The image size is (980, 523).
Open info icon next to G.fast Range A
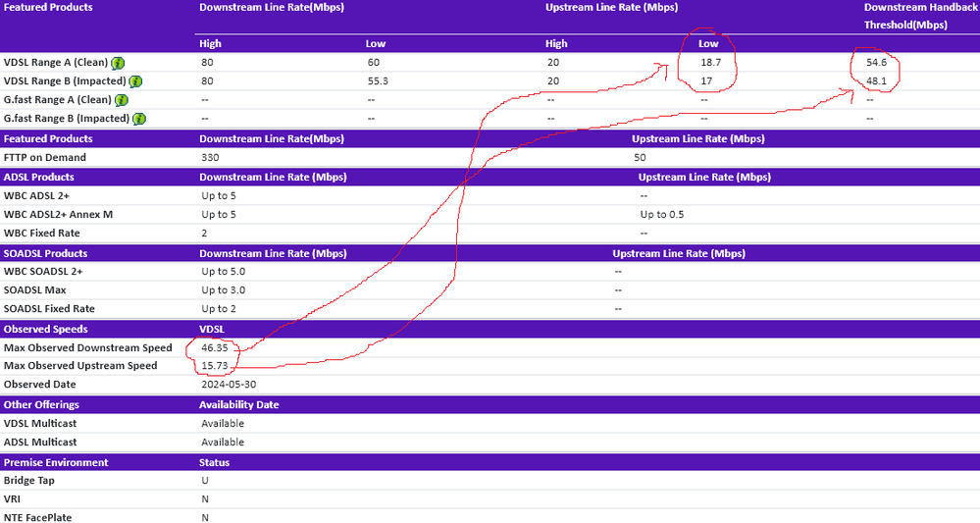click(122, 100)
